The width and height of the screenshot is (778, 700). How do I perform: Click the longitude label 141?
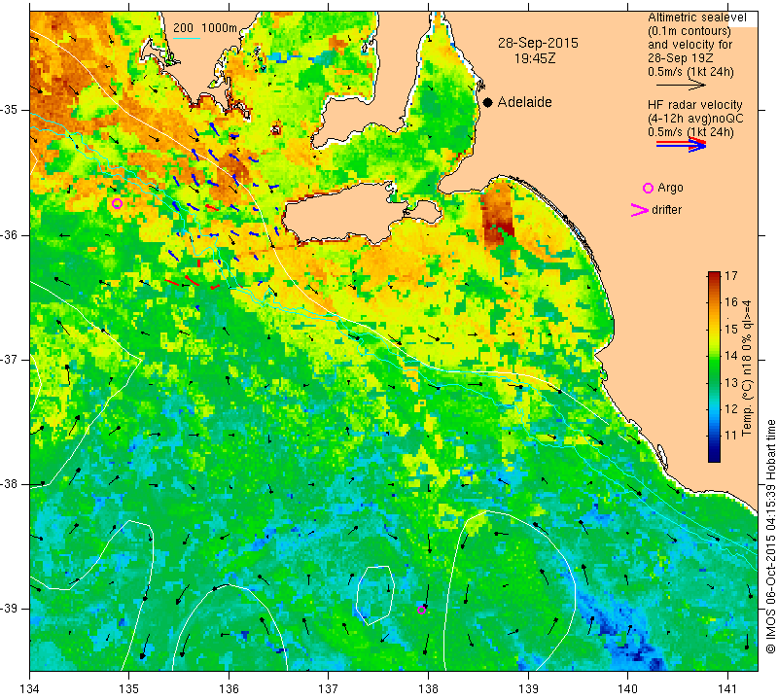[x=727, y=689]
